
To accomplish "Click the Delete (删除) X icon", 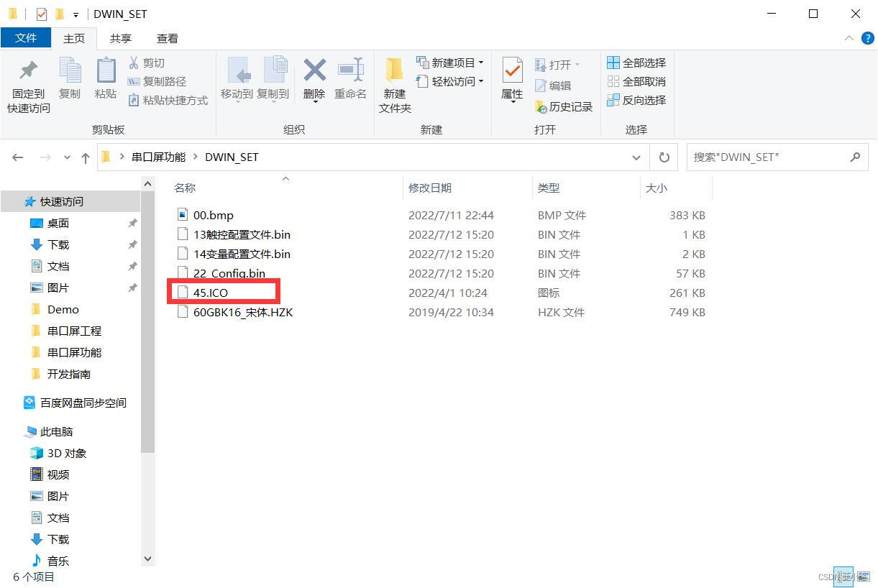I will pyautogui.click(x=314, y=71).
